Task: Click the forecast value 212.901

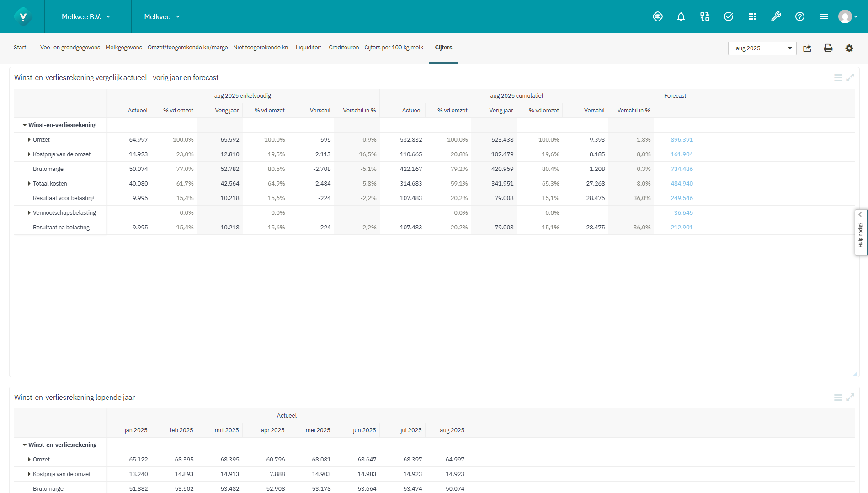Action: click(682, 228)
